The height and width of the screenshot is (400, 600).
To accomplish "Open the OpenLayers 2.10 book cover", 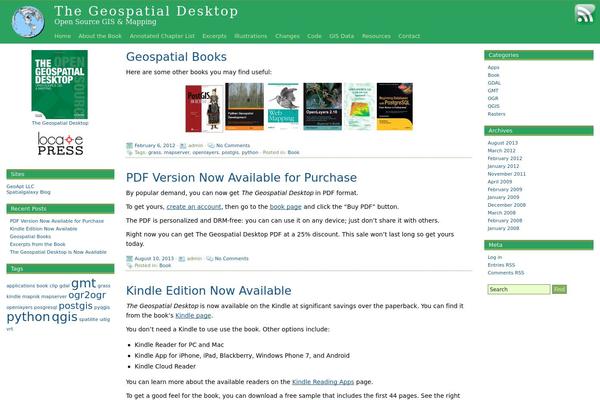I will click(323, 106).
